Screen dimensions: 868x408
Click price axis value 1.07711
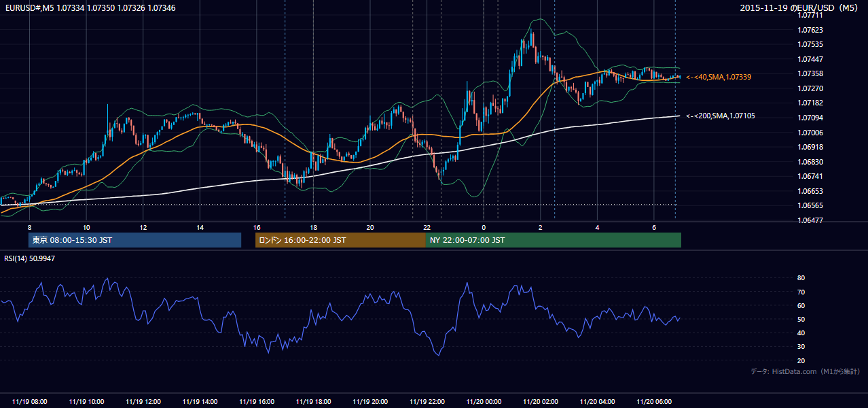click(810, 15)
